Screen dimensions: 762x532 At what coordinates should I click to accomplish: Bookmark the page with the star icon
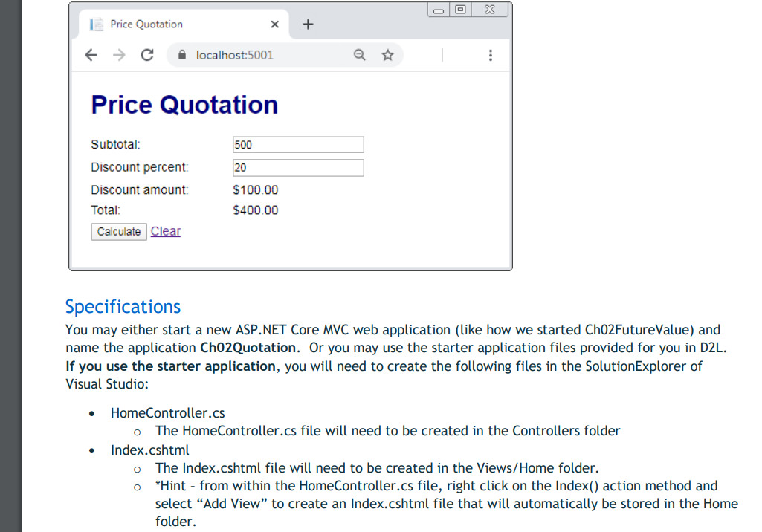tap(387, 54)
